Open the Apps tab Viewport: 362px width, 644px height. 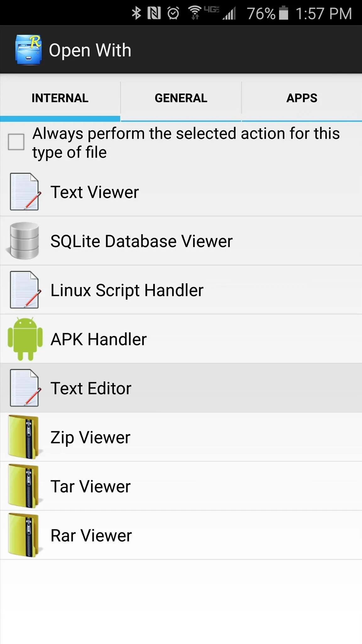(302, 98)
